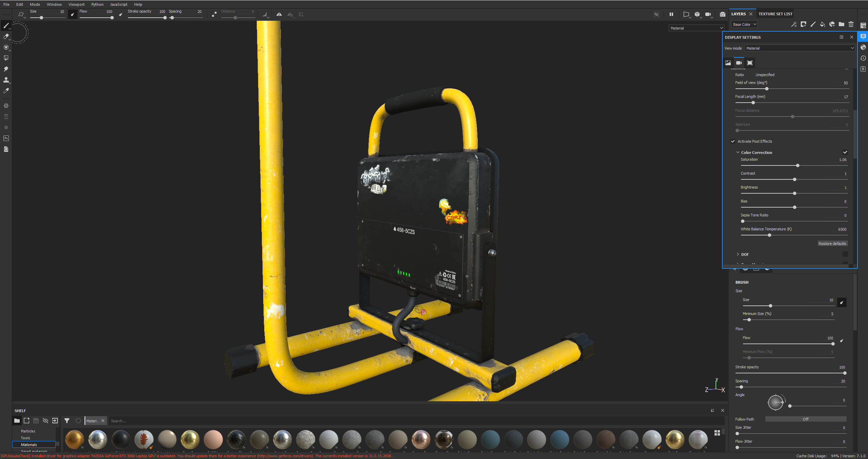
Task: Select the Polygon Fill tool
Action: pos(6,58)
